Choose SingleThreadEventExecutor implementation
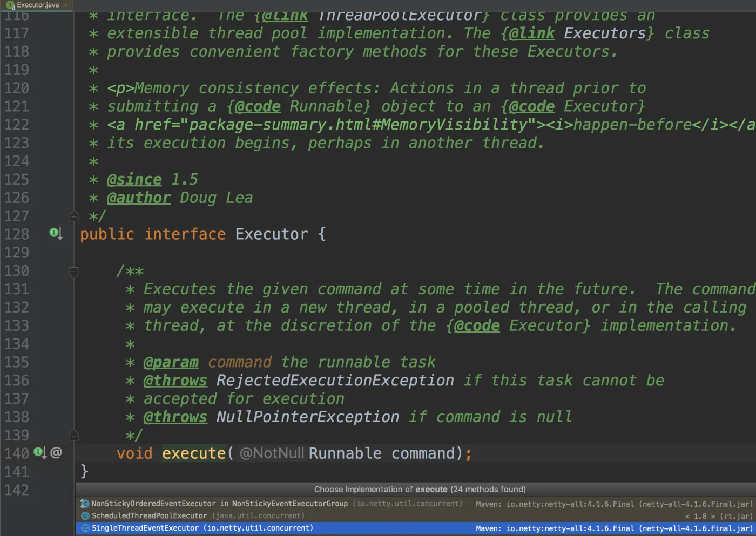Image resolution: width=756 pixels, height=536 pixels. (x=416, y=528)
